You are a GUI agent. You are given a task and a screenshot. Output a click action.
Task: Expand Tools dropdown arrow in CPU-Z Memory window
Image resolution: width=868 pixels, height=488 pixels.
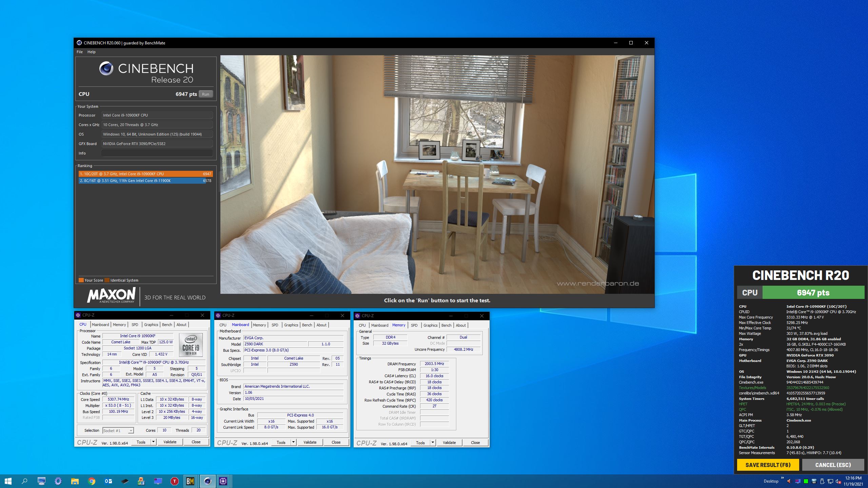tap(433, 443)
